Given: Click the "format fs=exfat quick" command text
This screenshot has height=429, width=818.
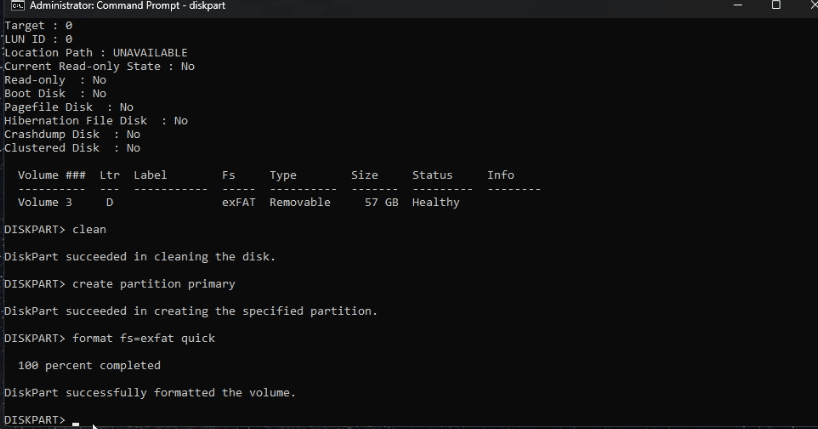Looking at the screenshot, I should coord(143,338).
